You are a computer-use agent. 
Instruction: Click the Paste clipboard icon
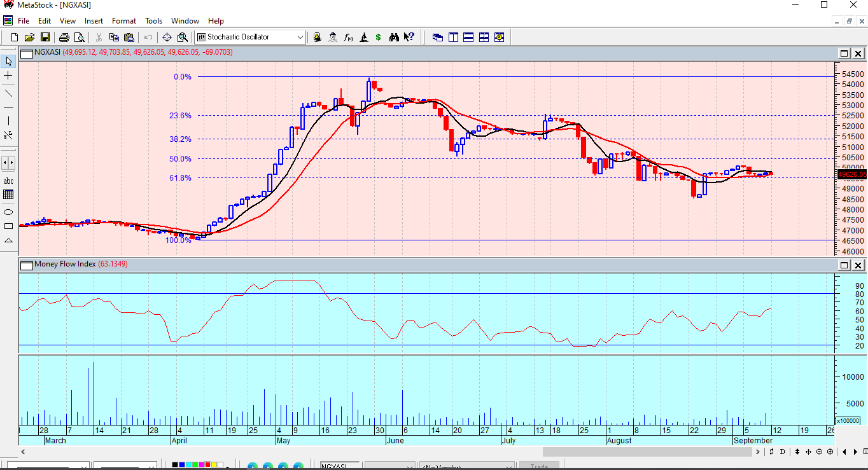click(129, 37)
